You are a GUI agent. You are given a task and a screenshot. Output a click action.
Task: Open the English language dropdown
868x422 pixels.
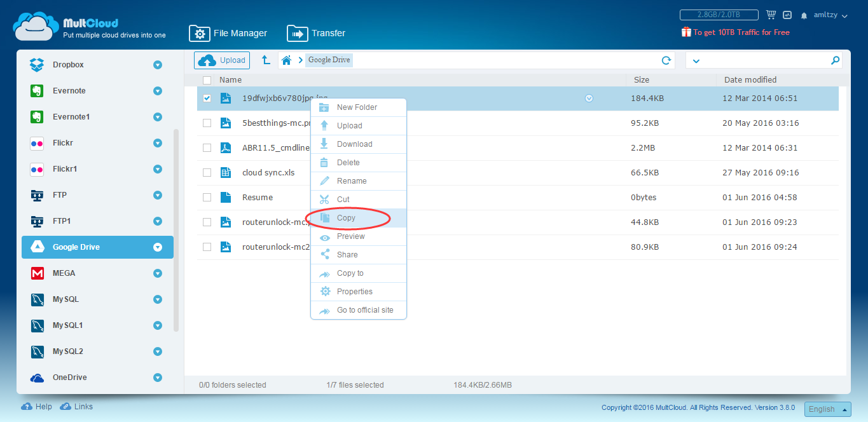click(827, 409)
